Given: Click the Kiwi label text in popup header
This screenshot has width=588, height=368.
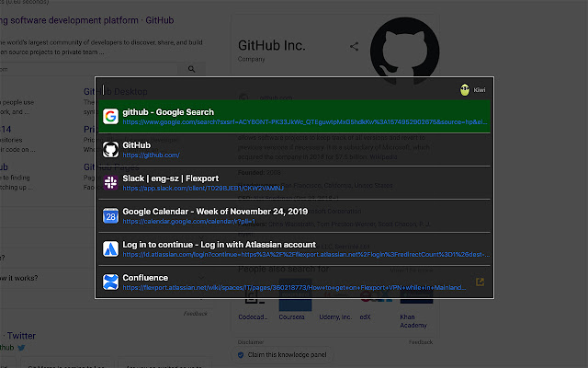Looking at the screenshot, I should coord(480,90).
